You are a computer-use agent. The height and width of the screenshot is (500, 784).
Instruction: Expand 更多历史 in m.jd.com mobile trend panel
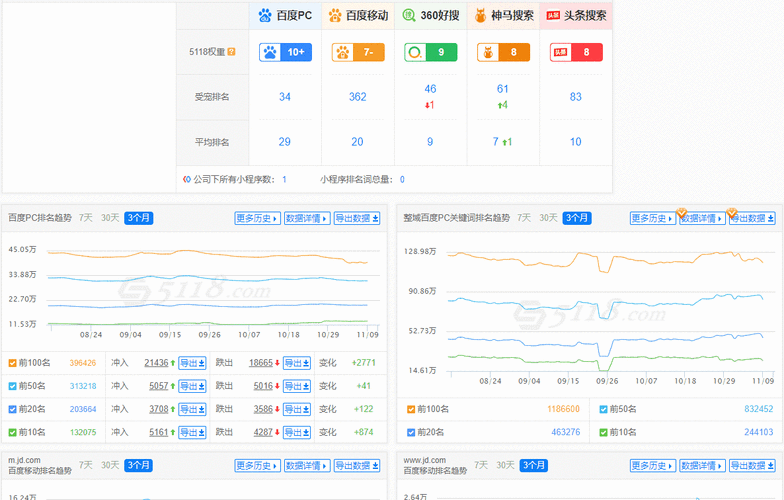pyautogui.click(x=257, y=466)
